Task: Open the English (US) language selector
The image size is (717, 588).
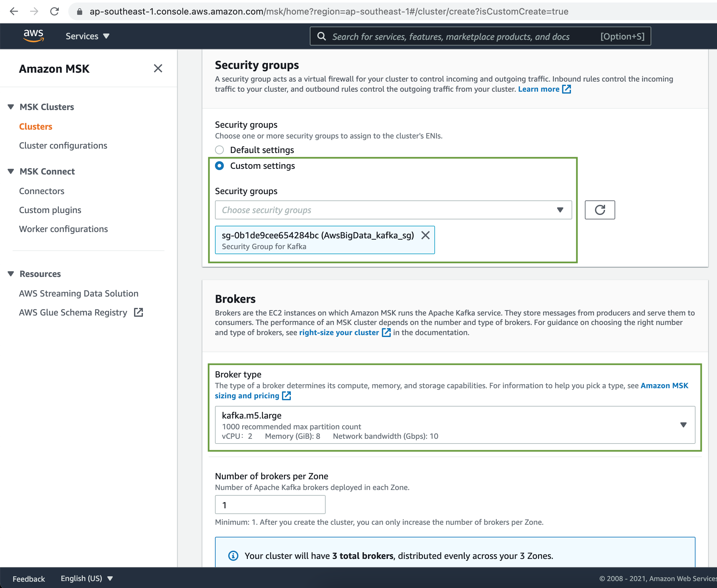Action: coord(87,578)
